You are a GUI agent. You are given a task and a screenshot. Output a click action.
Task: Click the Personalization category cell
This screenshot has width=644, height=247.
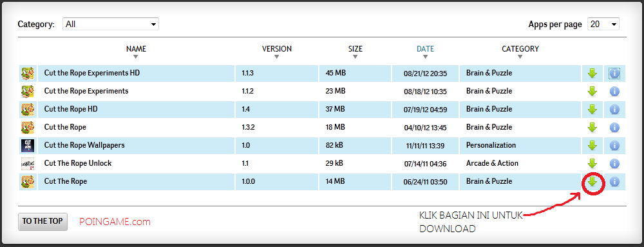(x=491, y=146)
